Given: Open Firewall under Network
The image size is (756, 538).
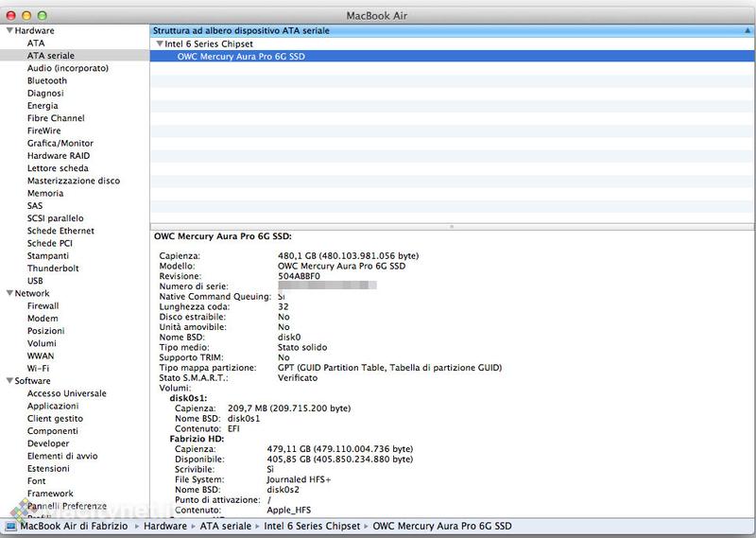Looking at the screenshot, I should [43, 306].
